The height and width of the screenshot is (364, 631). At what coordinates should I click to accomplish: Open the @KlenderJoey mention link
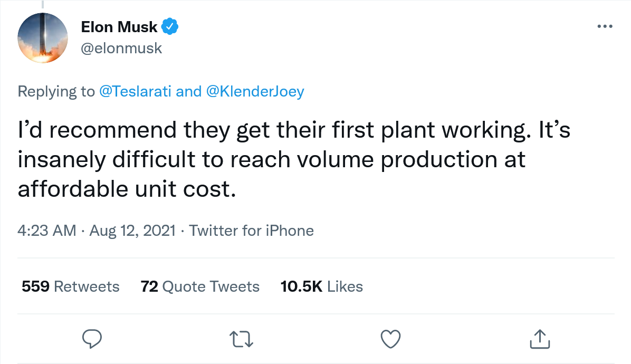tap(254, 92)
